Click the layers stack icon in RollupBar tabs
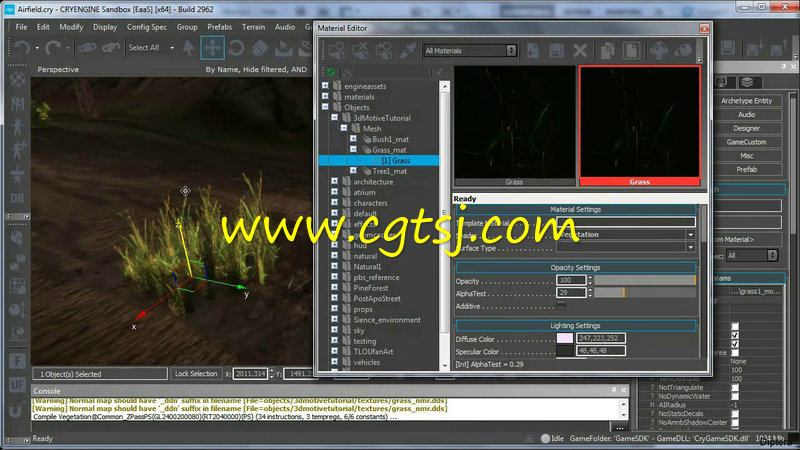800x450 pixels. (x=747, y=82)
